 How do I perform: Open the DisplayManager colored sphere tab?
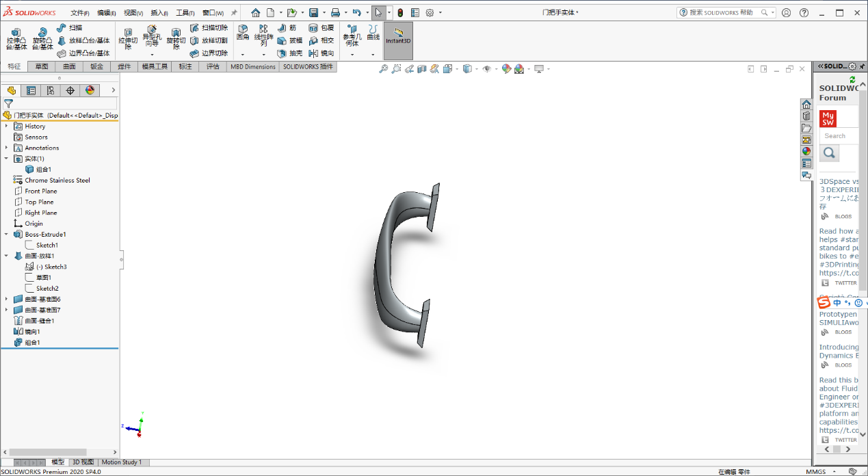pos(90,90)
